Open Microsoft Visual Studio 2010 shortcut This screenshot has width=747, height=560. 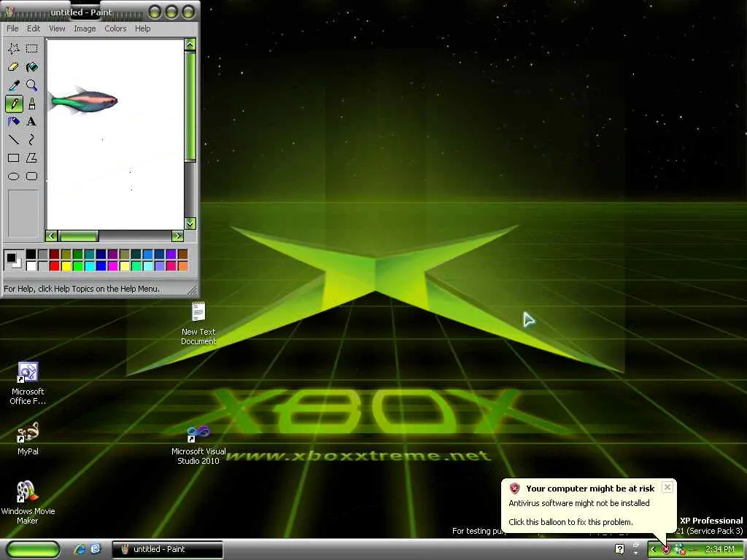[198, 445]
